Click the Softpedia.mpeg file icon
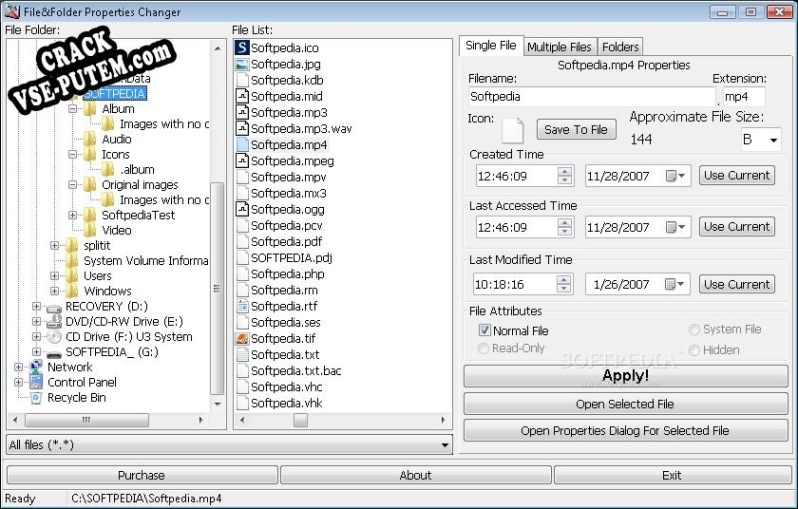 (242, 161)
